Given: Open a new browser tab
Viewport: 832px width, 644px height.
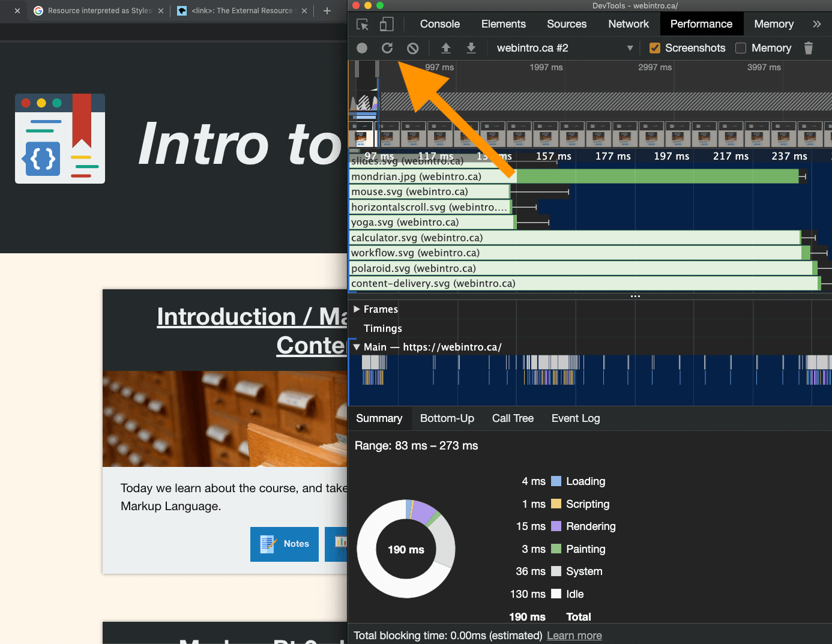Looking at the screenshot, I should tap(327, 11).
